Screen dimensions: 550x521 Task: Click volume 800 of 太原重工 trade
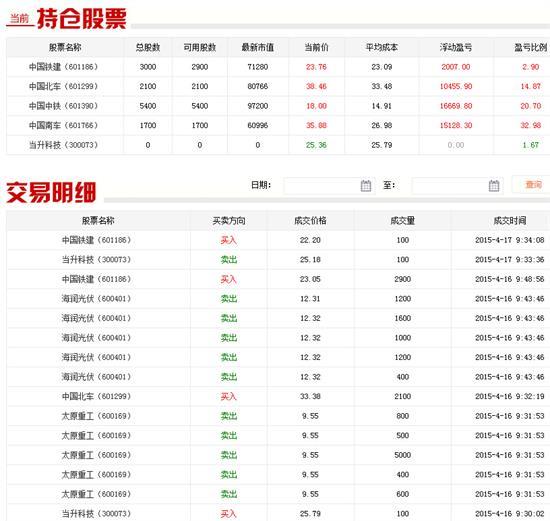(x=402, y=416)
